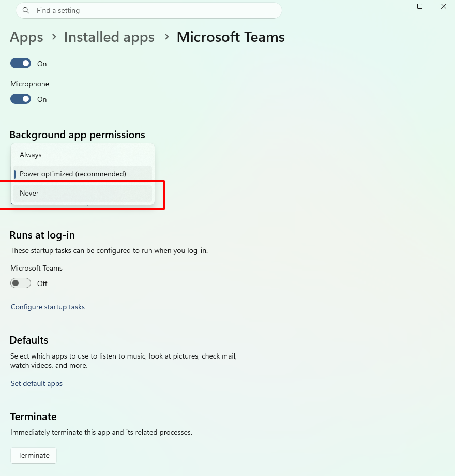Click the Microsoft Teams page title
The width and height of the screenshot is (455, 476).
tap(231, 37)
